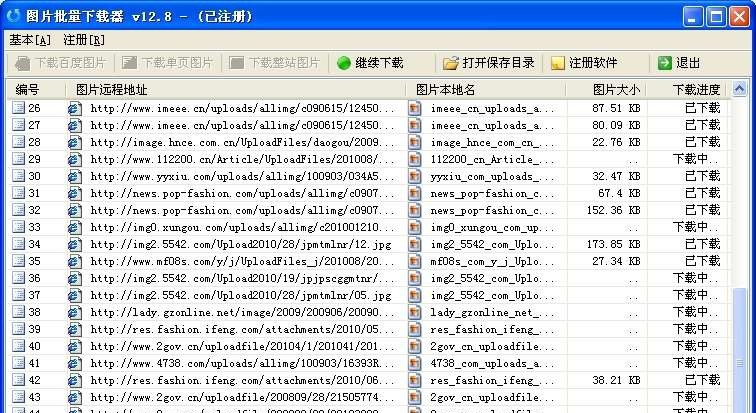
Task: Click the IE icon in row 29
Action: click(75, 159)
